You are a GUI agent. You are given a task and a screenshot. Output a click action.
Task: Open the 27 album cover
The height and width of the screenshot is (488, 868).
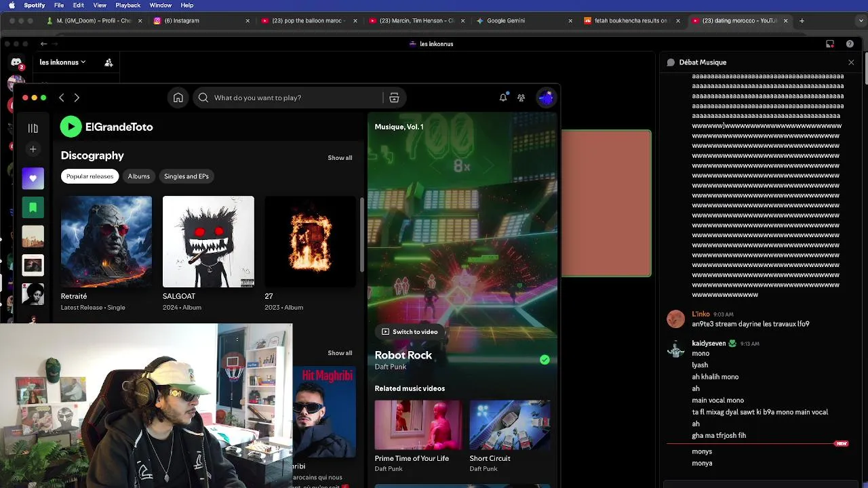pos(310,242)
